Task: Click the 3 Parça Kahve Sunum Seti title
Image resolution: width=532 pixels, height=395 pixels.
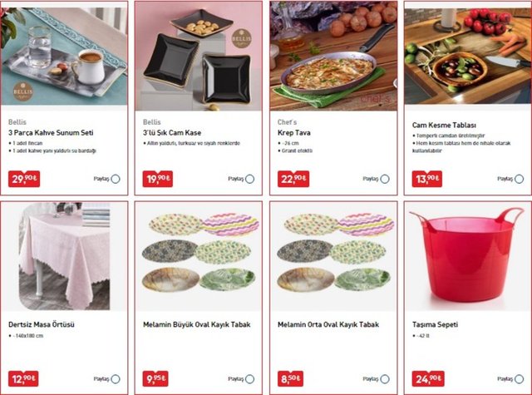Action: [x=51, y=133]
